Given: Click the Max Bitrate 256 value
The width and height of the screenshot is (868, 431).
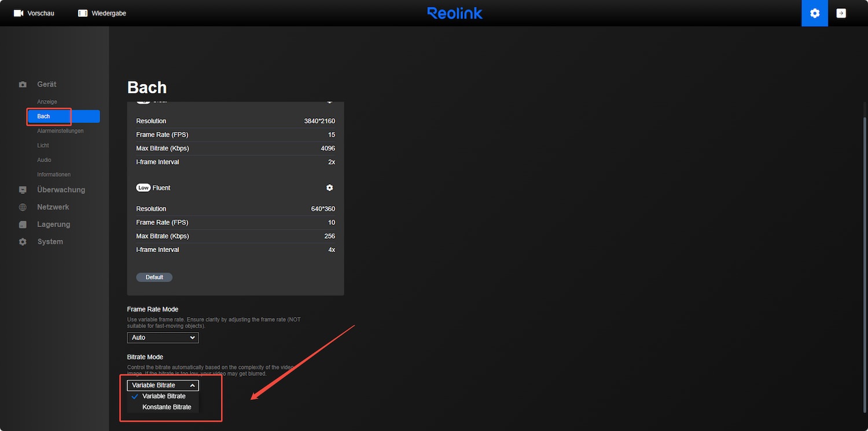Looking at the screenshot, I should 330,236.
